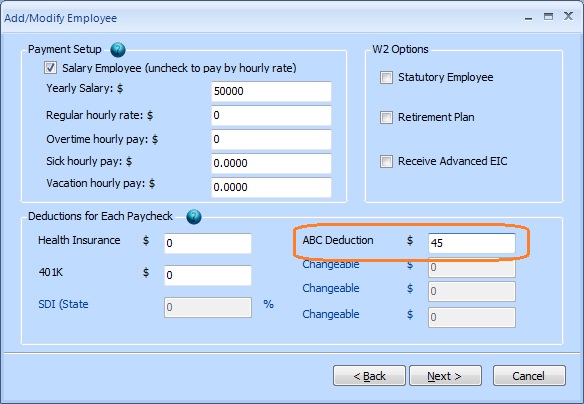Check the Retirement Plan option
584x404 pixels.
click(x=386, y=117)
